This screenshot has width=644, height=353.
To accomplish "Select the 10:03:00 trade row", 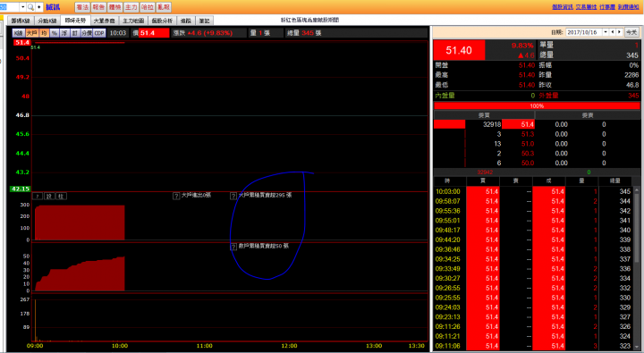I will click(x=533, y=191).
